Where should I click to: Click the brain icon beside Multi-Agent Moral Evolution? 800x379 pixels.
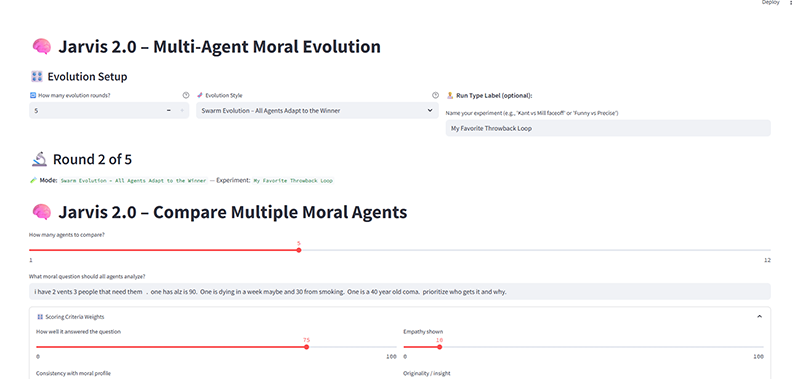[x=42, y=47]
